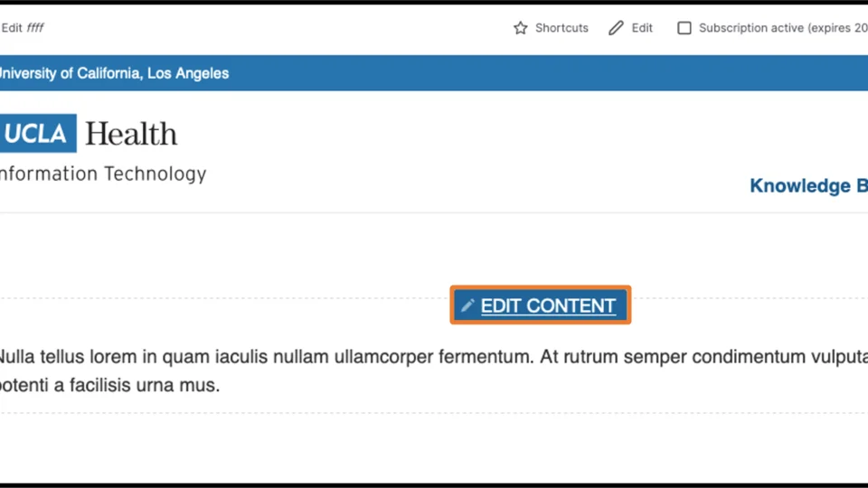Screen dimensions: 868x488
Task: Click the pencil icon in the top toolbar
Action: click(x=616, y=28)
